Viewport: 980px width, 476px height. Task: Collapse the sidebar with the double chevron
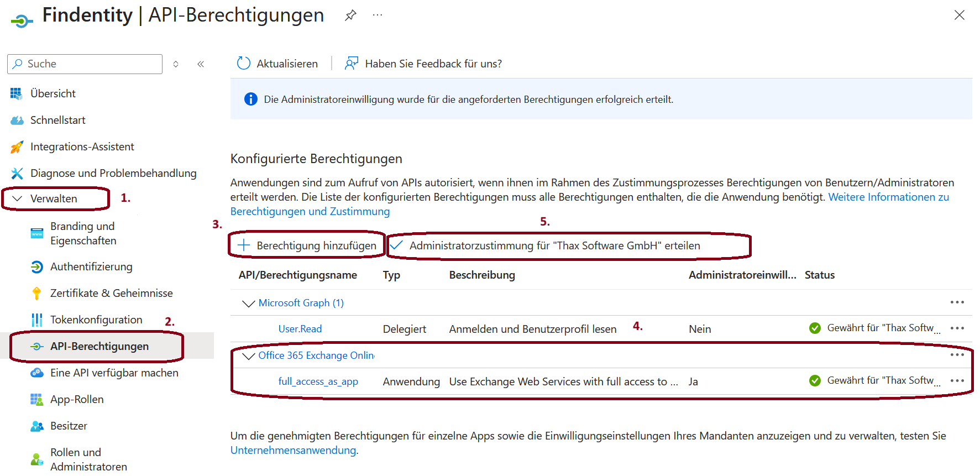(x=201, y=64)
